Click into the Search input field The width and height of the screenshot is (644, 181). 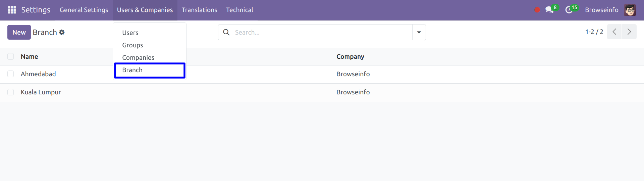[x=322, y=32]
